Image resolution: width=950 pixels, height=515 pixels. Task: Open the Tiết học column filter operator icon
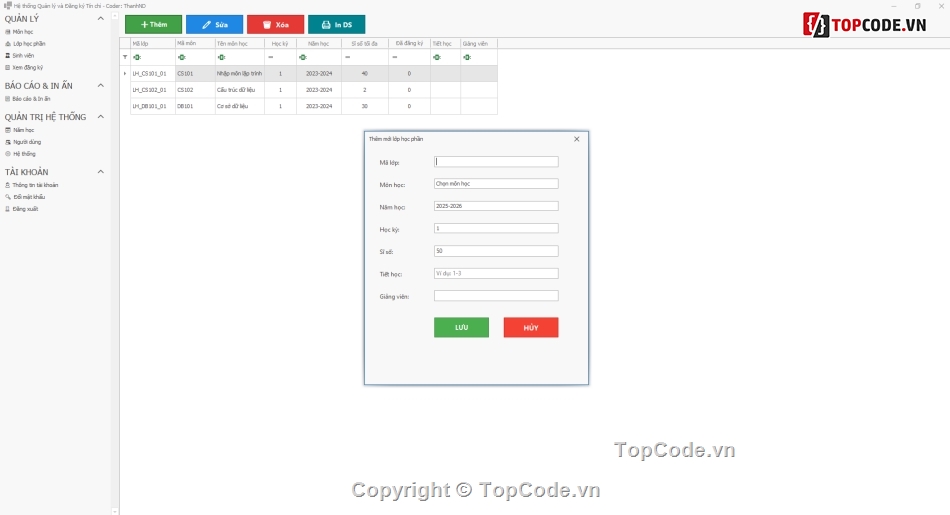(x=437, y=57)
